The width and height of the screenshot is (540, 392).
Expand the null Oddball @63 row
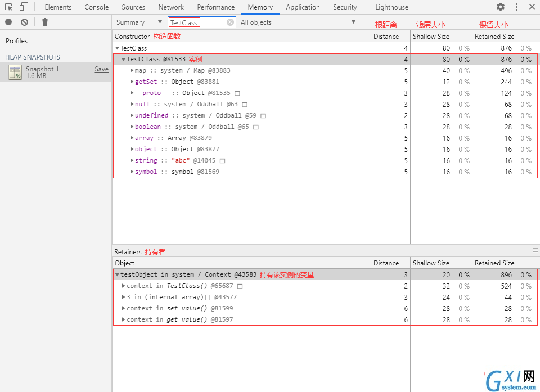[x=132, y=105]
